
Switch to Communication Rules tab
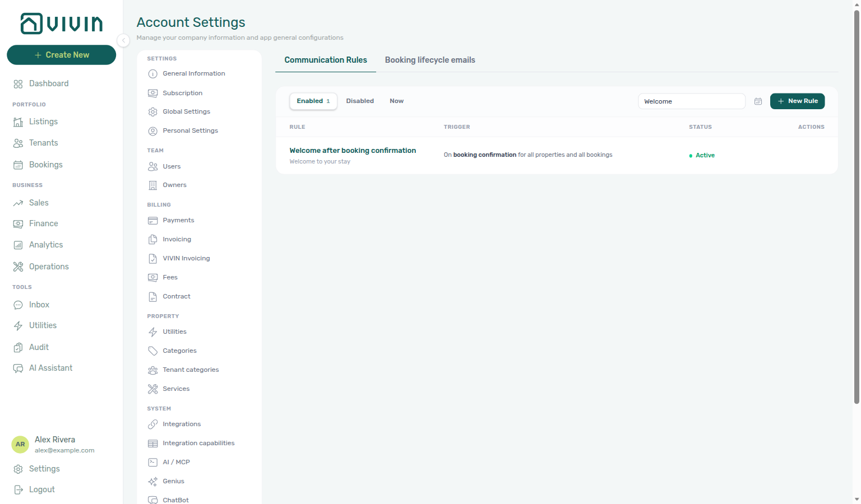(x=326, y=60)
